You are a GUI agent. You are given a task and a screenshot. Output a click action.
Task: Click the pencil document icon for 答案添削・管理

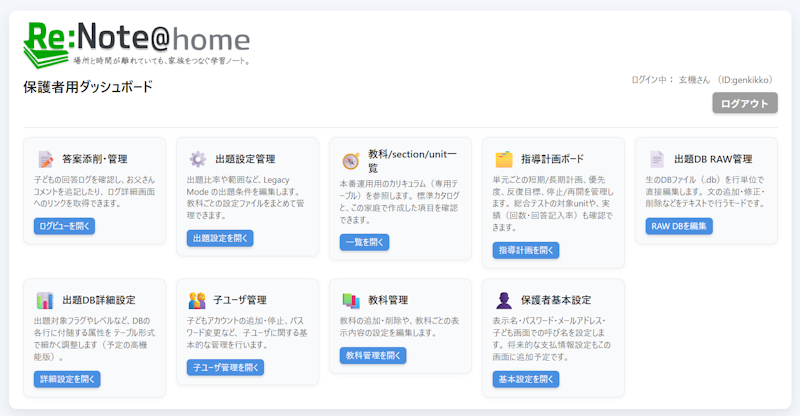45,159
